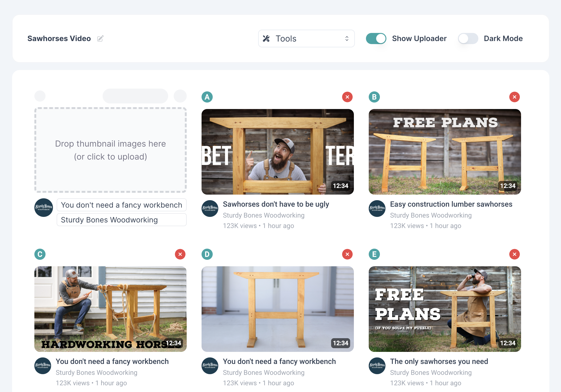The image size is (561, 392).
Task: Enable Dark Mode toggle
Action: tap(468, 38)
